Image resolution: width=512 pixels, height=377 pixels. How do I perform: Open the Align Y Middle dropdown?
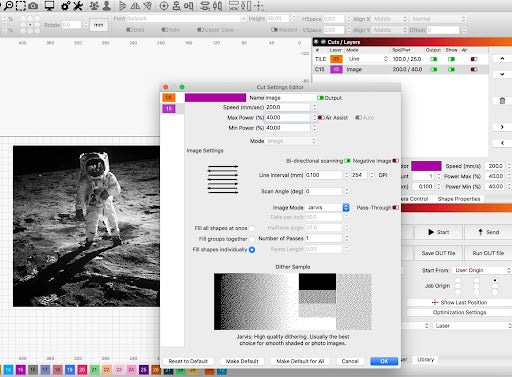click(390, 30)
